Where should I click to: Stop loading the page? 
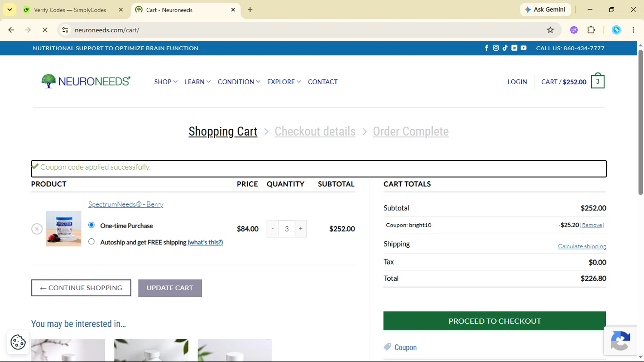click(45, 30)
